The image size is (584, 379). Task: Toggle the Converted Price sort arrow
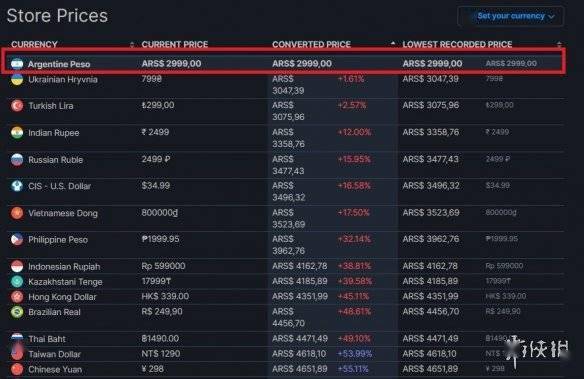click(393, 44)
